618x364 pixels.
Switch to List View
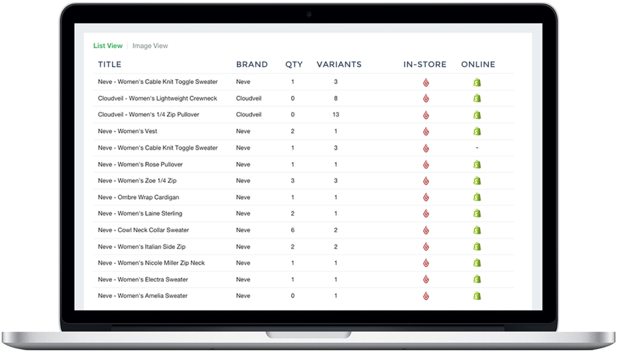tap(108, 46)
